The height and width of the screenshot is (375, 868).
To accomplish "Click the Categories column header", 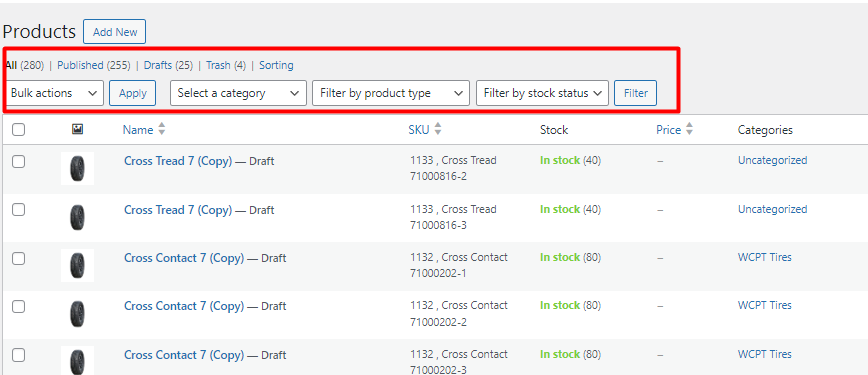I will [765, 130].
